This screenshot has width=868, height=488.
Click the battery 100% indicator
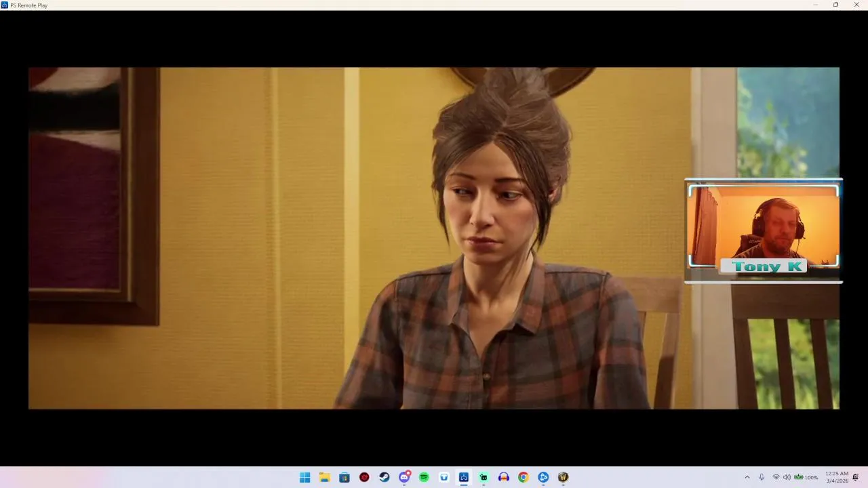[x=806, y=477]
